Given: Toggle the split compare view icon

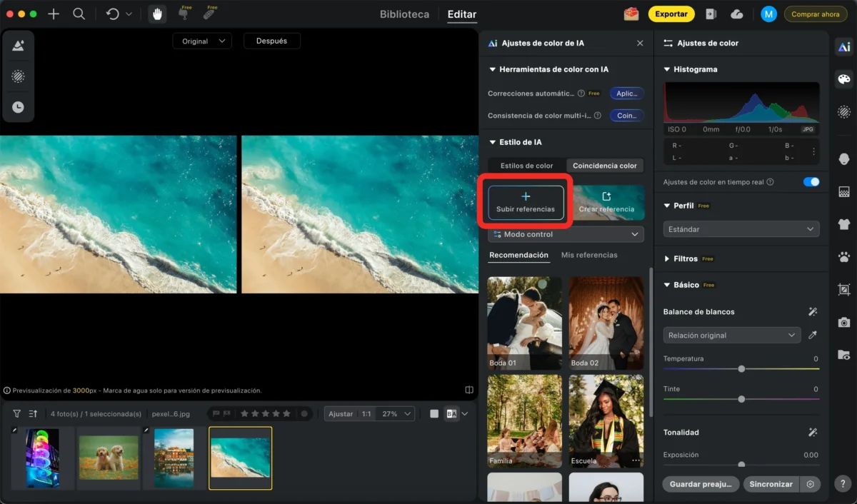Looking at the screenshot, I should (x=469, y=390).
